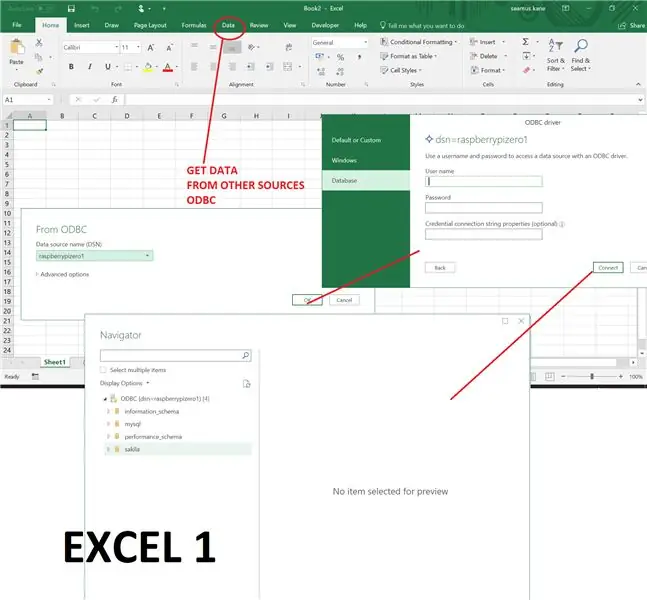Click Cancel in From ODBC dialog
The height and width of the screenshot is (600, 647).
tap(344, 300)
